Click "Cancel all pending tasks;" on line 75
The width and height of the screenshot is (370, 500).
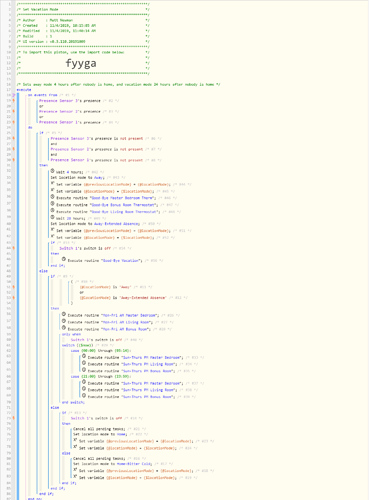click(x=99, y=429)
